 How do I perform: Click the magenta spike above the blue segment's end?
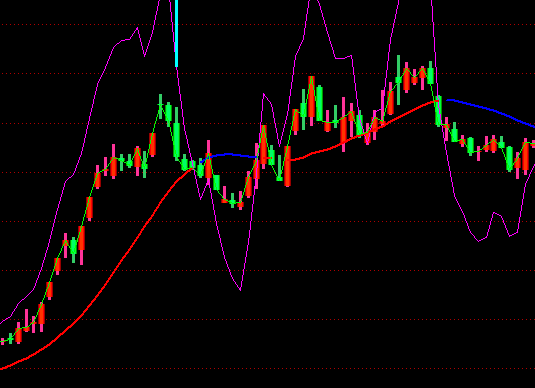tap(263, 94)
